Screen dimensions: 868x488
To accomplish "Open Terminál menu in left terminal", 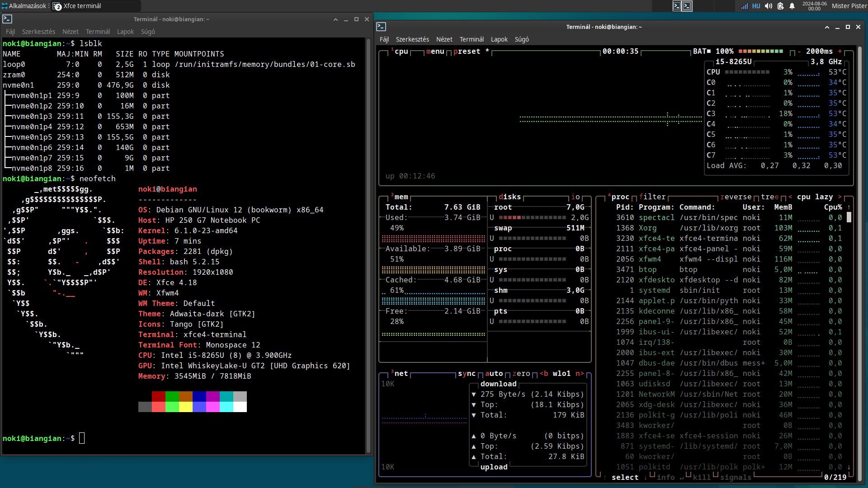I will (98, 32).
